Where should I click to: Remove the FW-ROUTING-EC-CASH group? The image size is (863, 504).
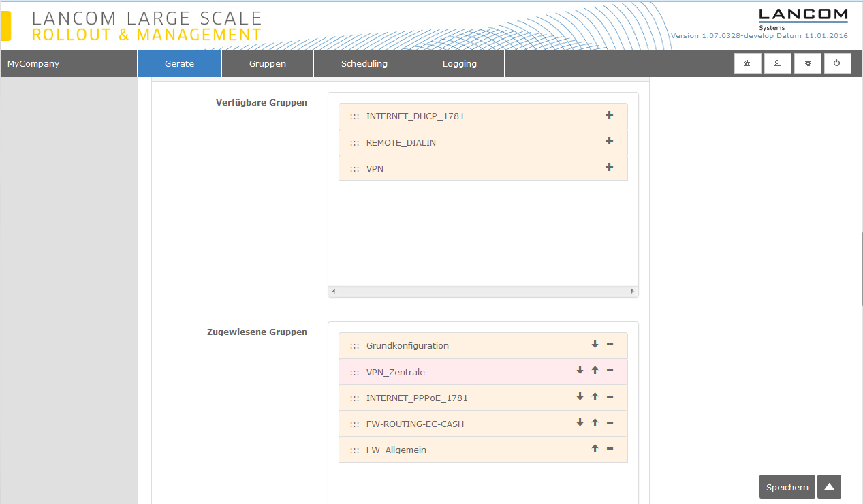(610, 423)
